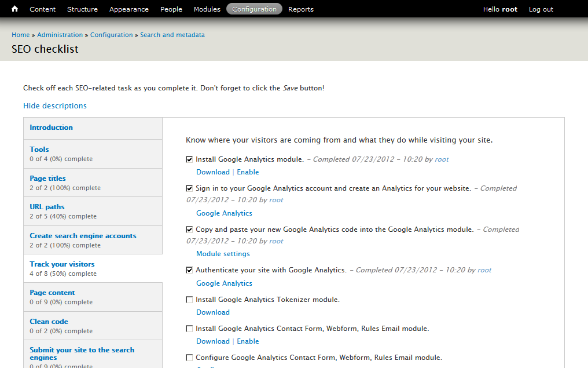Screen dimensions: 588x368
Task: Check Configure Google Analytics Contact Form checkbox
Action: [189, 358]
